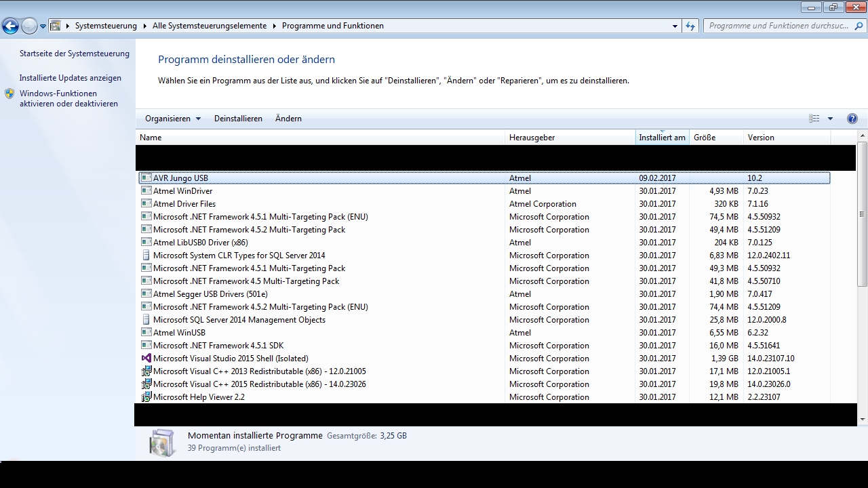Click the Visual C++ 2015 Redistributable icon
868x488 pixels.
point(146,384)
